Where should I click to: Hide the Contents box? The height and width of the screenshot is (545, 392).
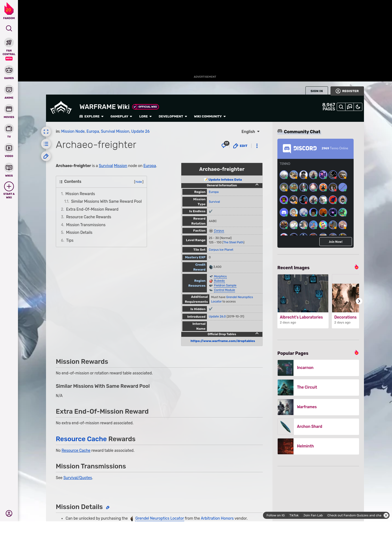(139, 182)
